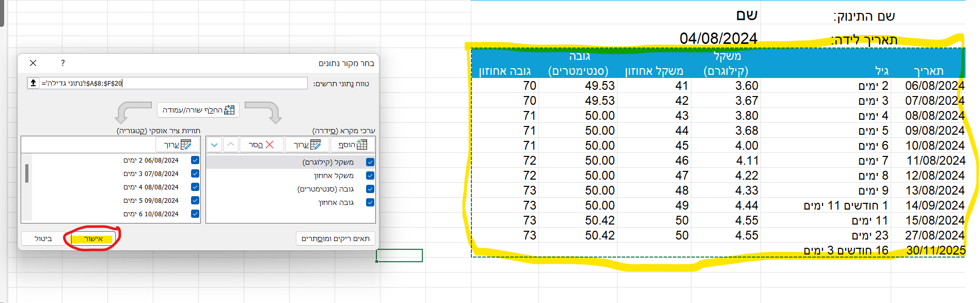
Task: Uncheck category 10/08/2024 6 ימים
Action: (x=195, y=214)
